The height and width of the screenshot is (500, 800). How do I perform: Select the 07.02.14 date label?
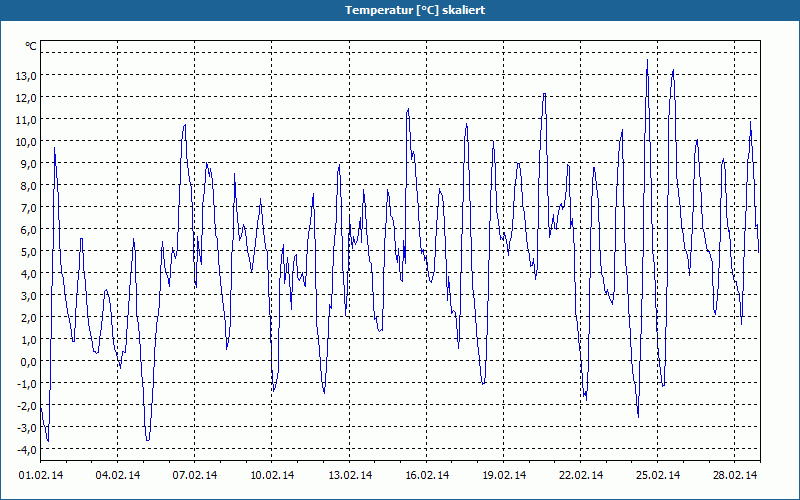click(x=195, y=475)
